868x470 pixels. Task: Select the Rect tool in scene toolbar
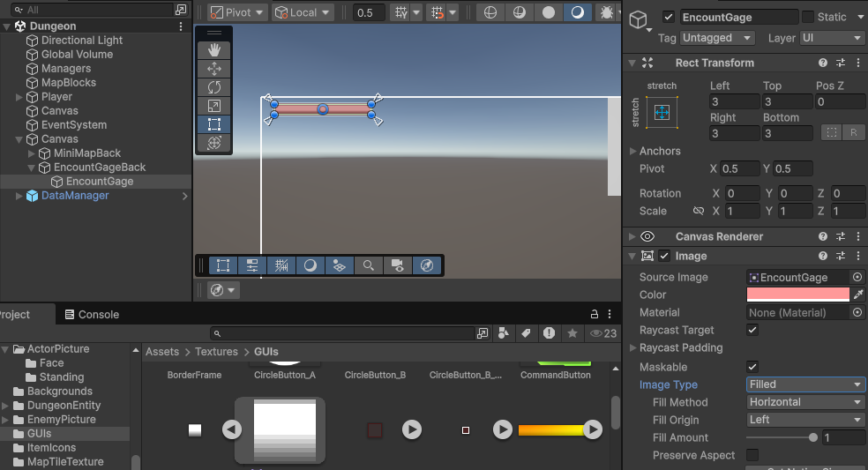(x=213, y=124)
